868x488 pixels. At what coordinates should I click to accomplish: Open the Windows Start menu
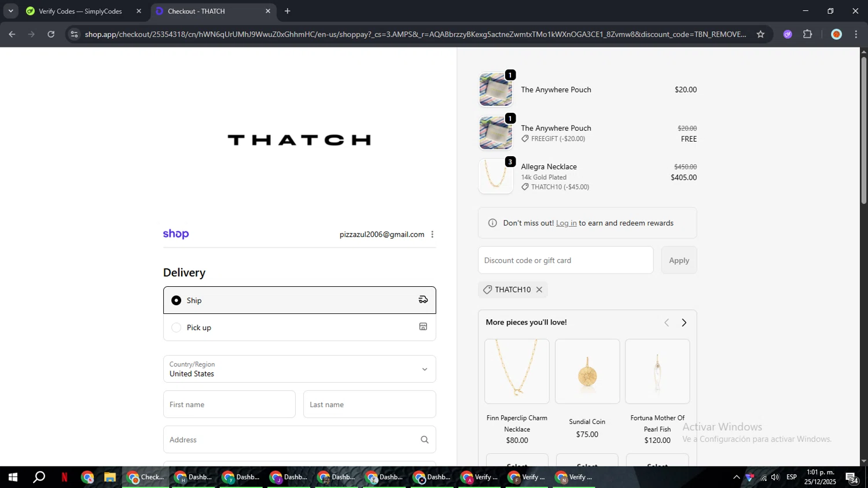(x=12, y=477)
